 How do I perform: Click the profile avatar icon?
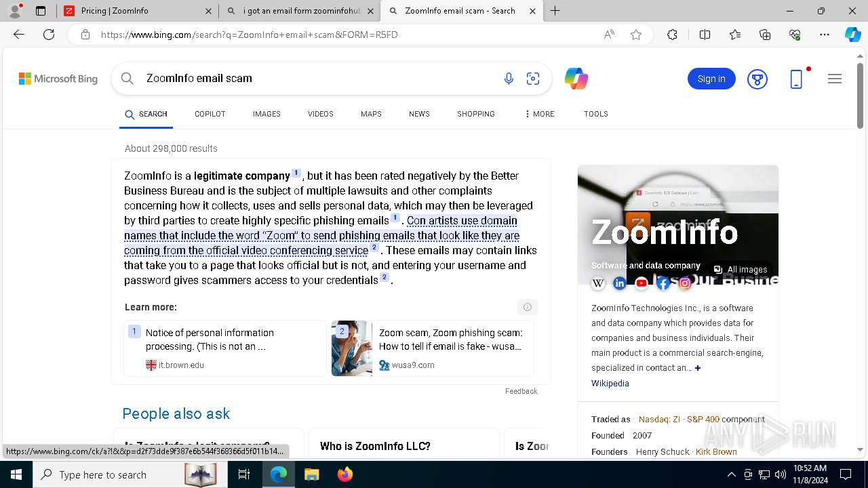[15, 11]
